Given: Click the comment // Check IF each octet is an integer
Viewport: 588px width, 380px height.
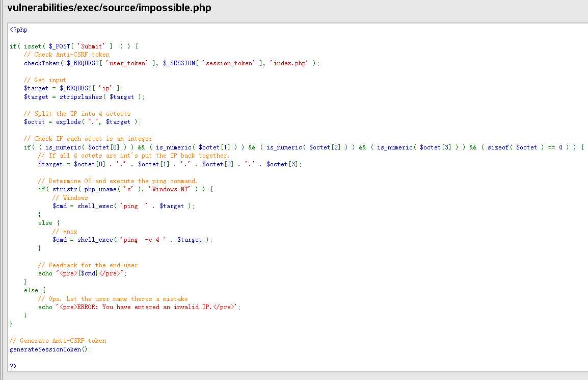Looking at the screenshot, I should coord(88,139).
